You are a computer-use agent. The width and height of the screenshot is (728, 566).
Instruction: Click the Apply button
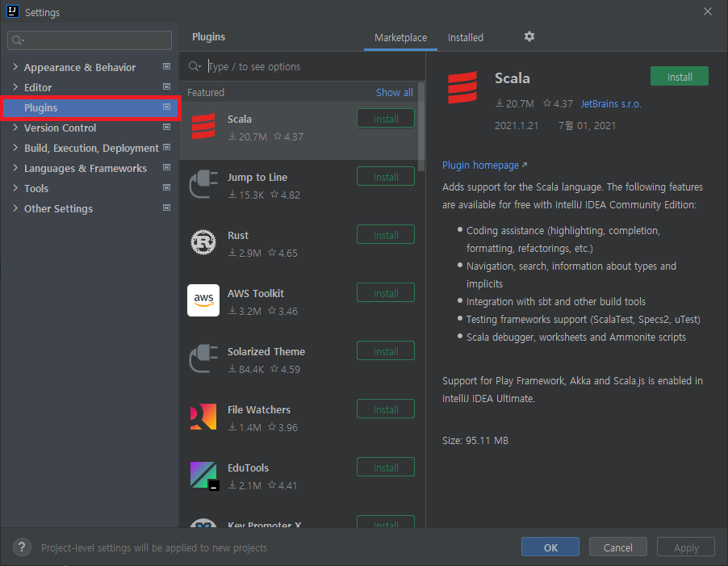(x=686, y=547)
